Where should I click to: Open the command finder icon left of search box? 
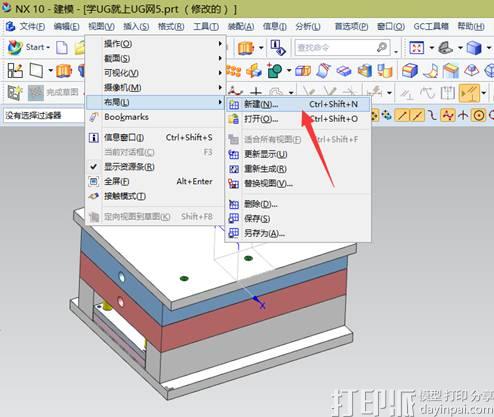[x=277, y=48]
